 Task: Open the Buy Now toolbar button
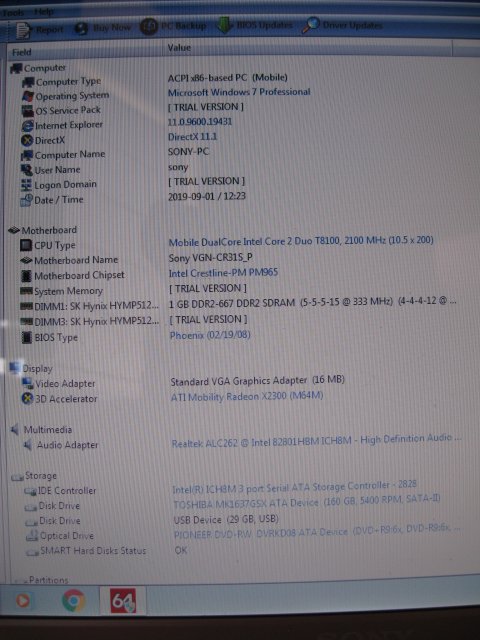103,28
